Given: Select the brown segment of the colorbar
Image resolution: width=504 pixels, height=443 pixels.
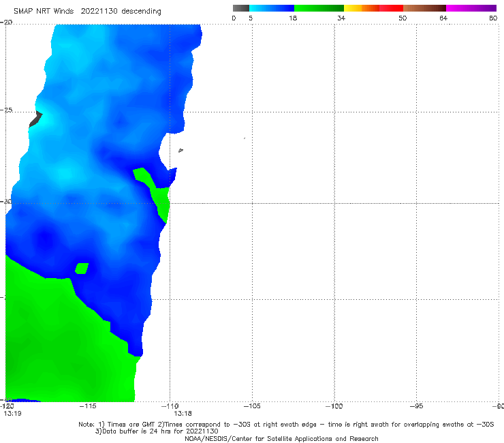Looking at the screenshot, I should click(x=424, y=8).
